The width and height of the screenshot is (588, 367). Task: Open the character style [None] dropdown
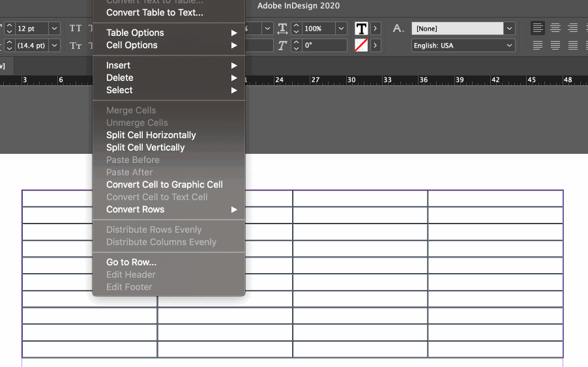(x=510, y=29)
